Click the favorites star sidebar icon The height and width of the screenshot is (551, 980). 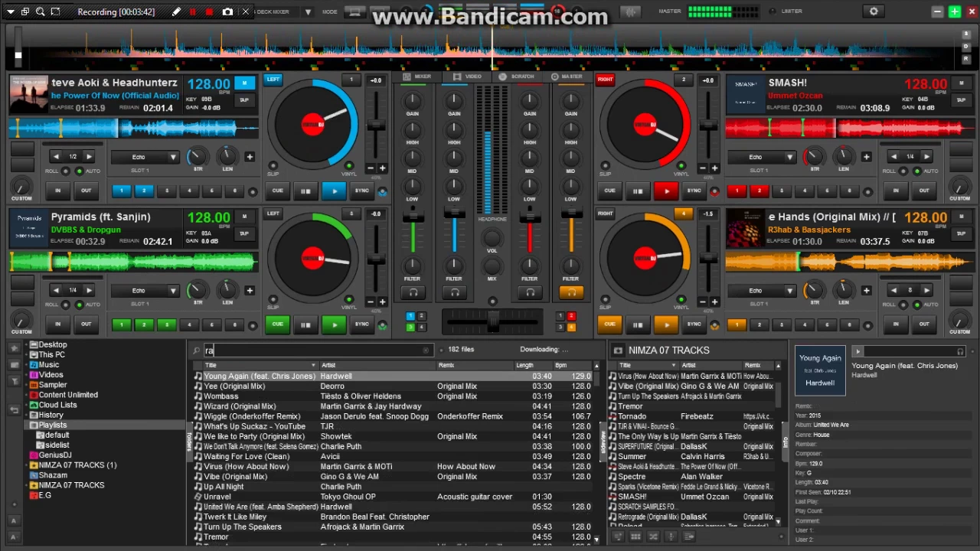click(14, 348)
